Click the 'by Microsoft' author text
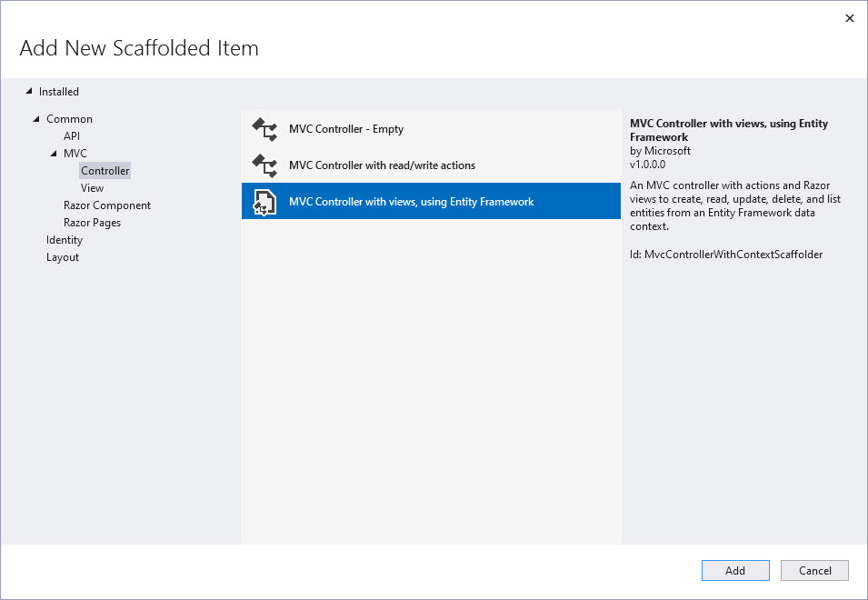 pyautogui.click(x=660, y=151)
